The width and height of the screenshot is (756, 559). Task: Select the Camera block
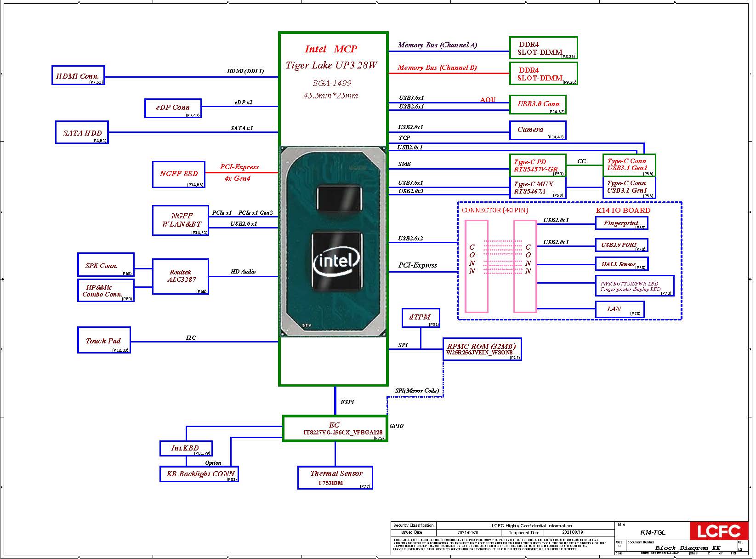click(x=538, y=130)
